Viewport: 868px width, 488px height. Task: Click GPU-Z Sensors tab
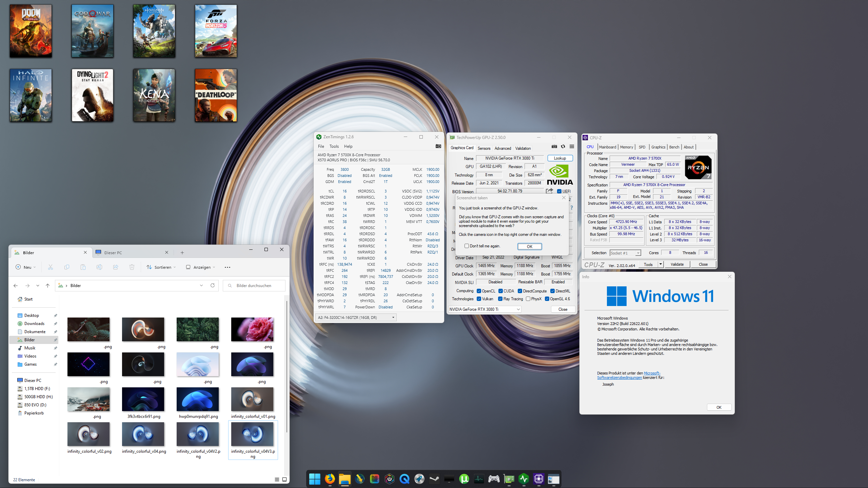(484, 148)
